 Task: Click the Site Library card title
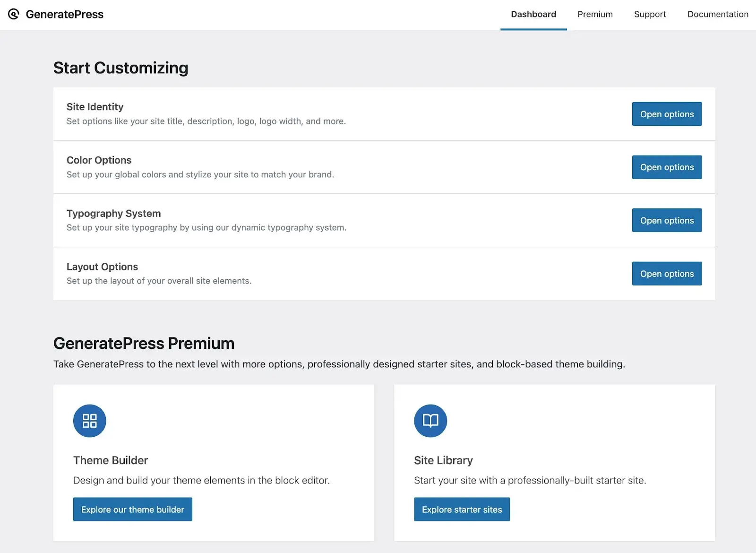pos(443,460)
